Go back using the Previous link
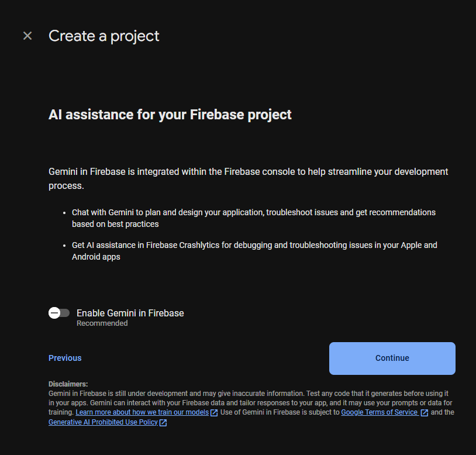Screen dimensions: 476x455 [x=65, y=358]
